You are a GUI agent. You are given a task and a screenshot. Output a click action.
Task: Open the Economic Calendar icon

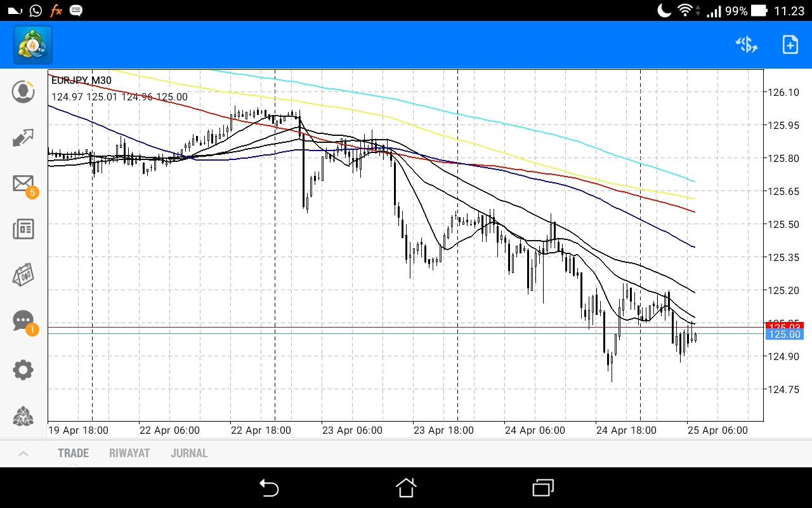(x=23, y=275)
